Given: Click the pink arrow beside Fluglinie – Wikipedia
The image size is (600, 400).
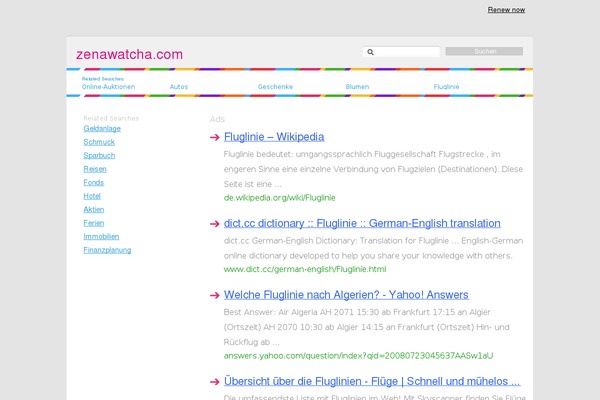Looking at the screenshot, I should point(215,137).
